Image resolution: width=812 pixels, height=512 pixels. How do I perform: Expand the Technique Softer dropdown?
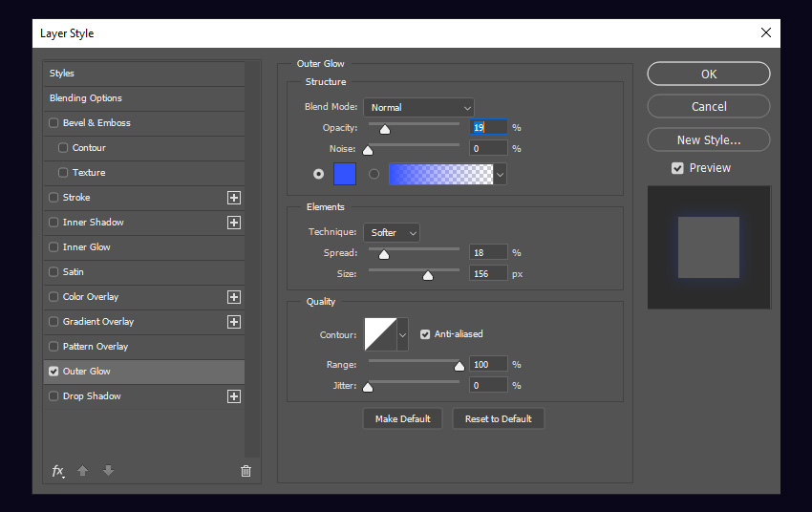point(392,233)
